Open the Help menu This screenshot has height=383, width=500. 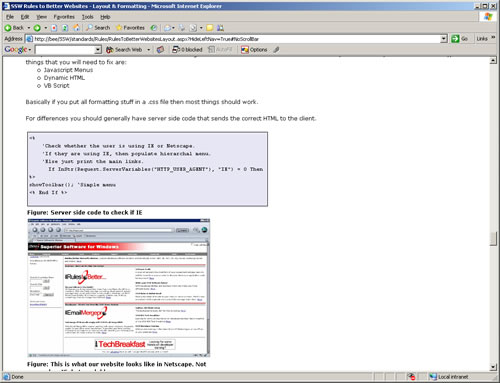point(105,17)
